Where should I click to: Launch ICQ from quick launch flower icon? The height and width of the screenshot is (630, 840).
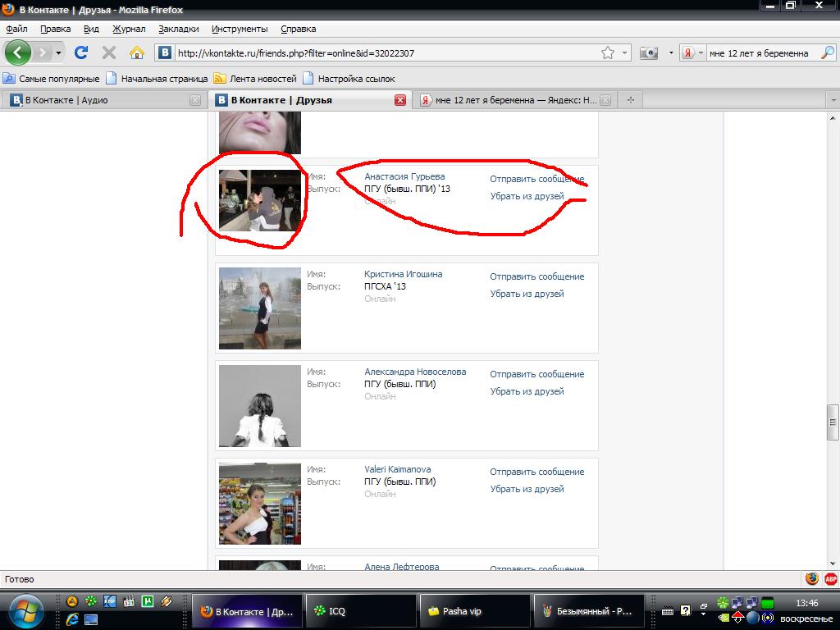[x=91, y=601]
